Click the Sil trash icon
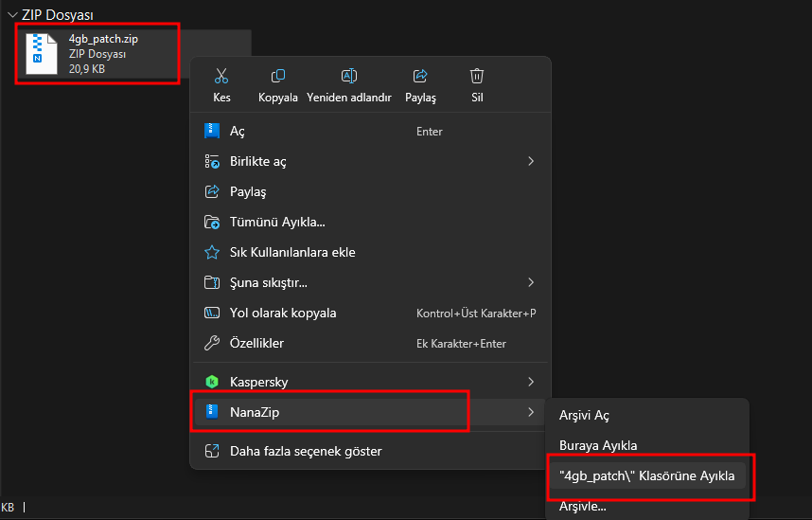This screenshot has width=812, height=520. [x=477, y=76]
